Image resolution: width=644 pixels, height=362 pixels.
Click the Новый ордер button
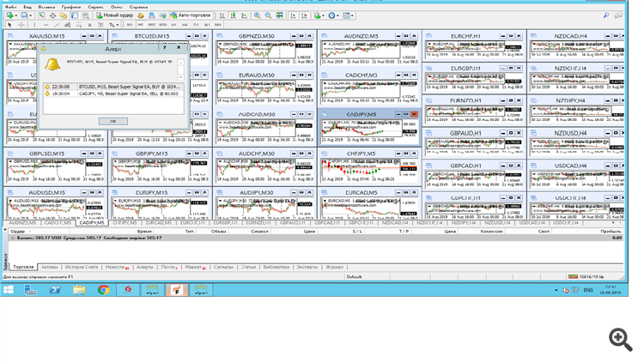click(x=114, y=15)
